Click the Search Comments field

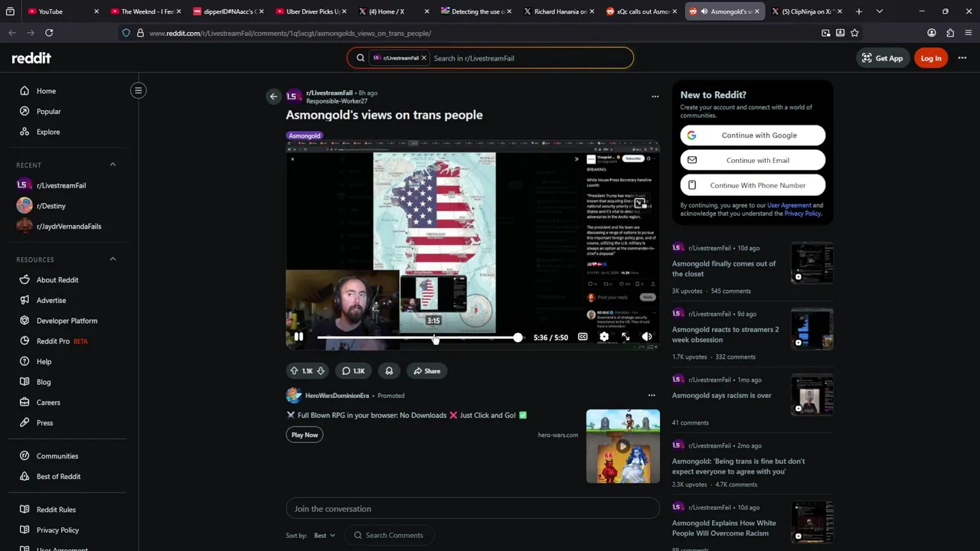point(389,536)
